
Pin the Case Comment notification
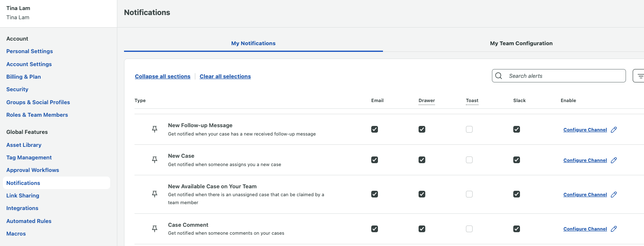click(155, 228)
